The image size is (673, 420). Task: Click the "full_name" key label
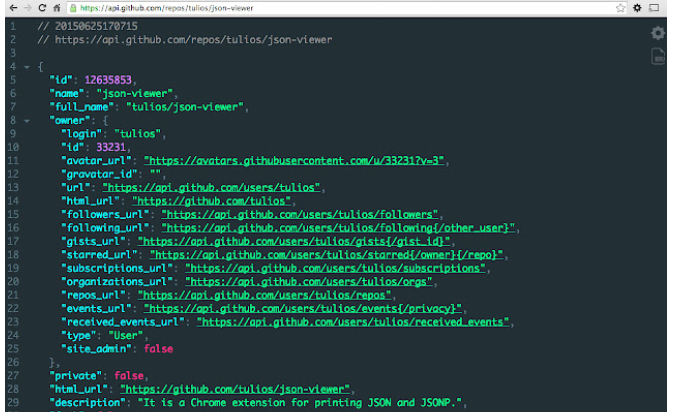point(82,107)
